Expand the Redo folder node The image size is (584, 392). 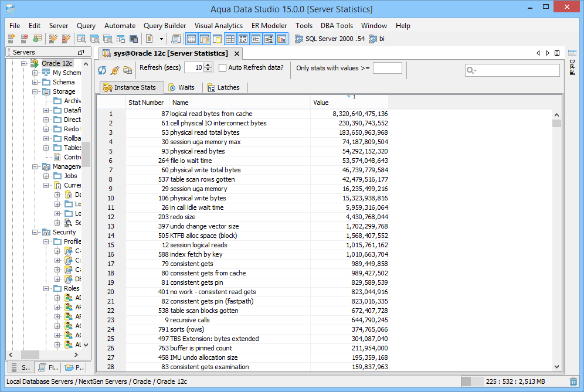click(46, 129)
